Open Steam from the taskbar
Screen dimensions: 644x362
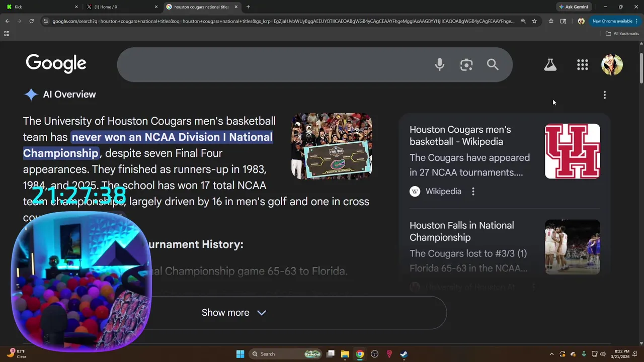coord(404,354)
